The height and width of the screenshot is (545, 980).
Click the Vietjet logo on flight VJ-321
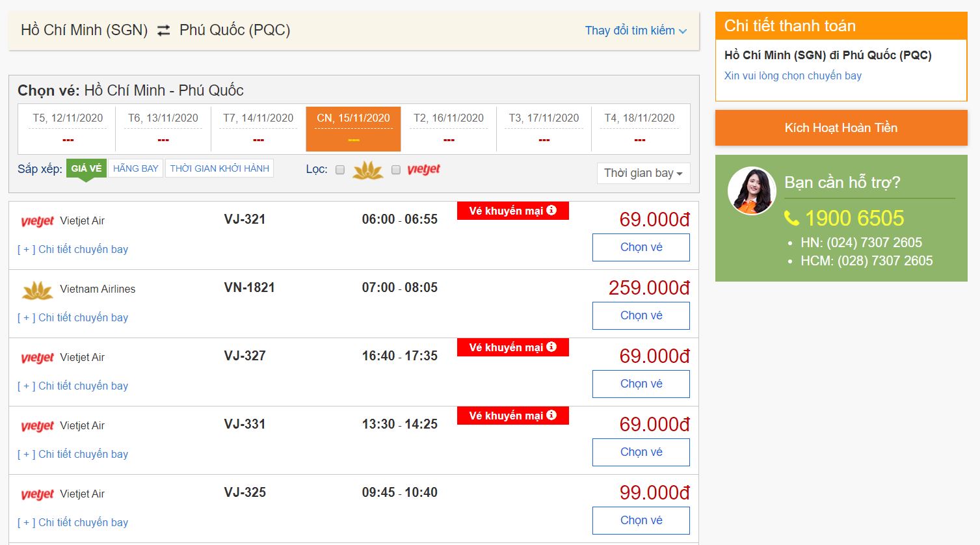point(37,221)
